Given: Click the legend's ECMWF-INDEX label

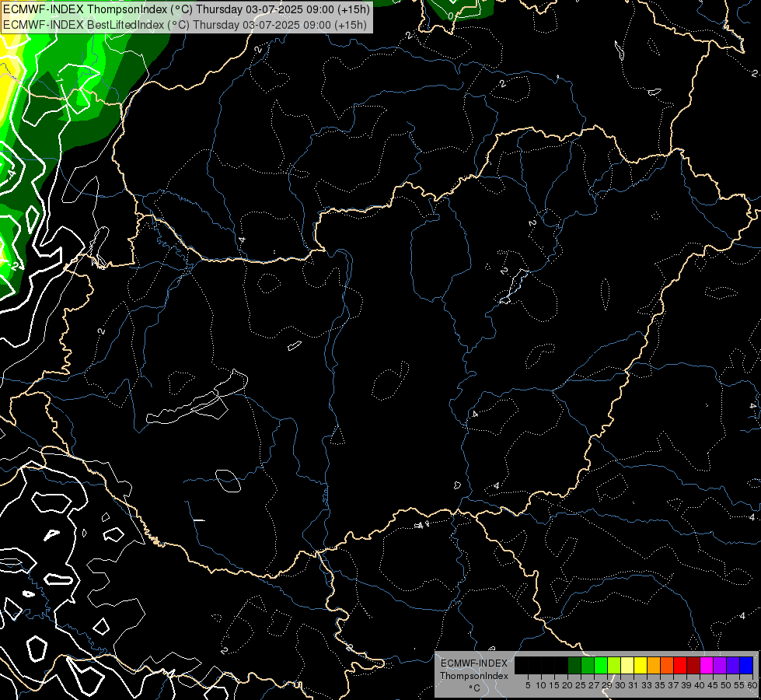Looking at the screenshot, I should click(474, 663).
